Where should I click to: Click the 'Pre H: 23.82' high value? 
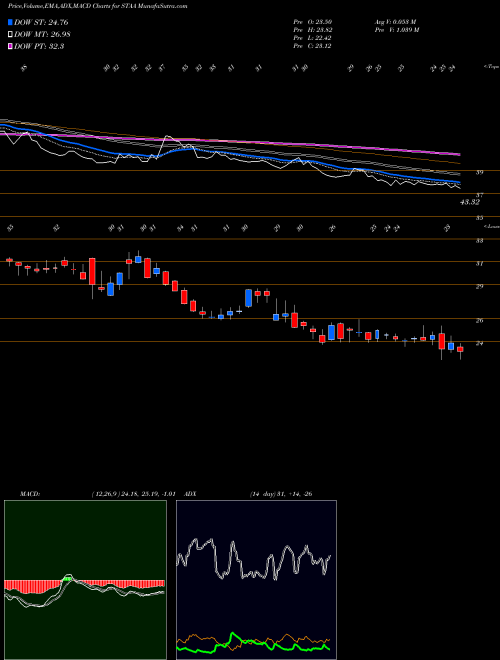[x=313, y=30]
